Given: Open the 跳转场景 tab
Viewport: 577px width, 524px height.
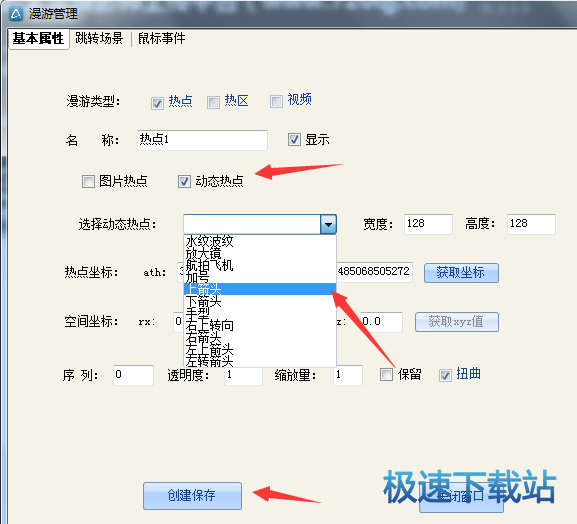Looking at the screenshot, I should pos(99,38).
